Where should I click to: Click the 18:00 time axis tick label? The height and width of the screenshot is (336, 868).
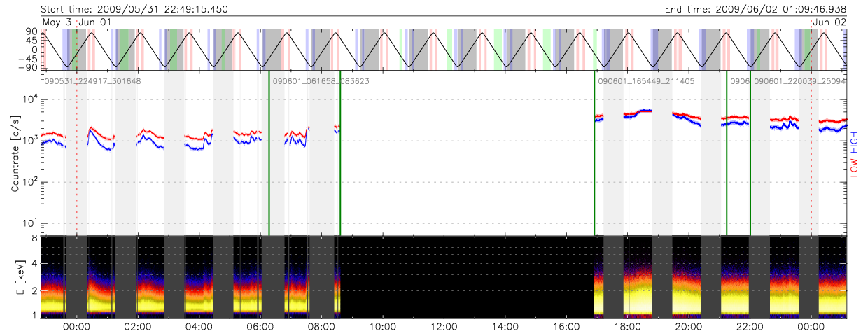pyautogui.click(x=626, y=327)
